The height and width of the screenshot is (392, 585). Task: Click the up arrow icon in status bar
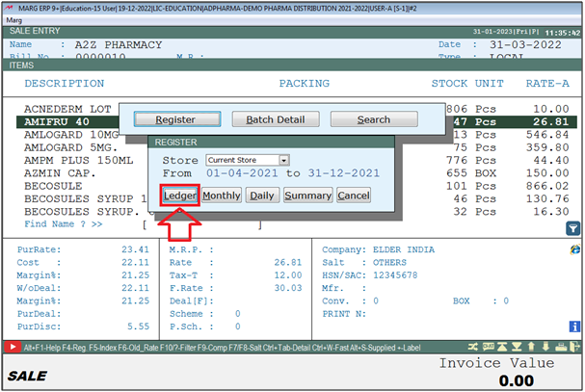coord(531,347)
